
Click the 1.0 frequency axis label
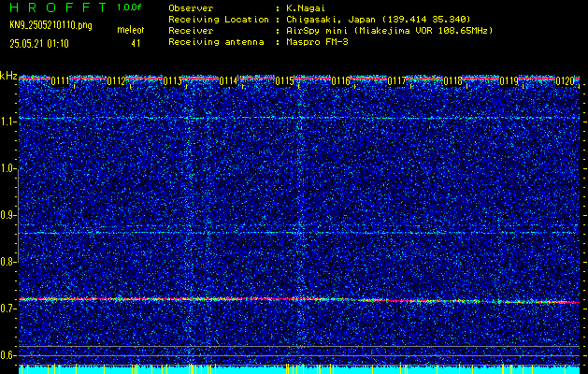[7, 169]
